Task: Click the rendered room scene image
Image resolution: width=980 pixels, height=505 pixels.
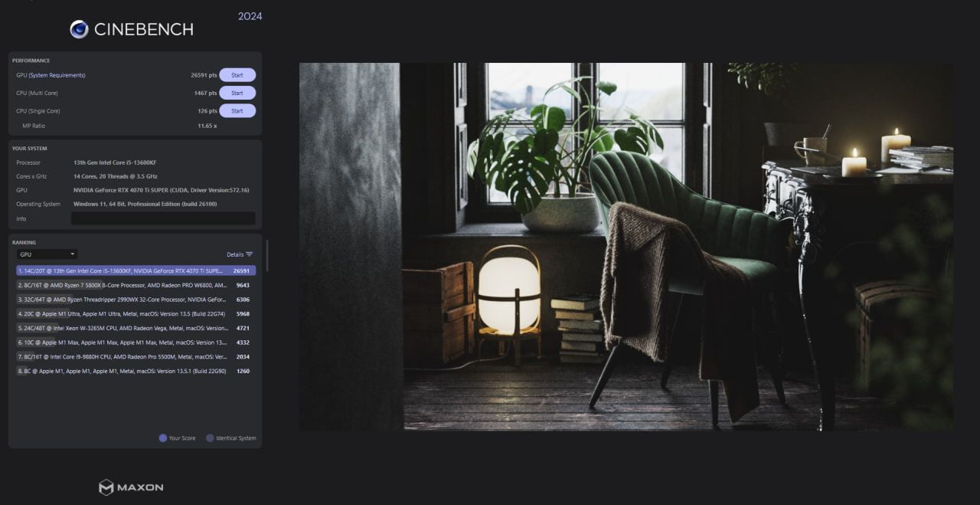Action: (x=626, y=246)
